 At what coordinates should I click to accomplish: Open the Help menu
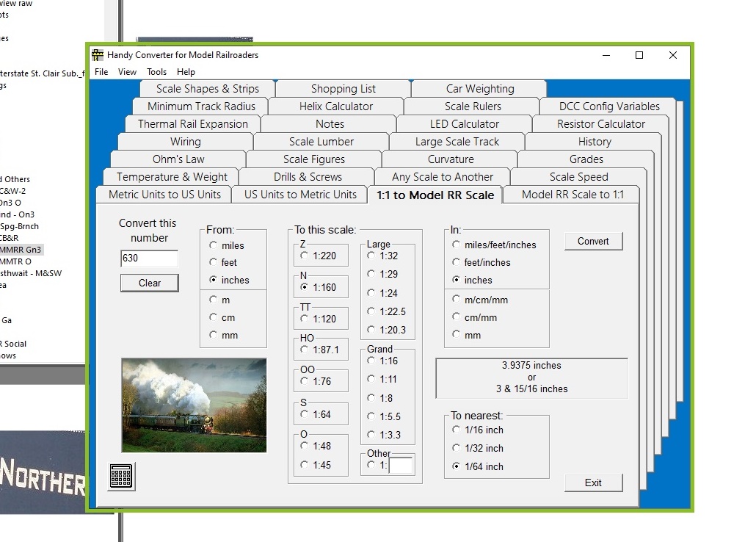[186, 72]
